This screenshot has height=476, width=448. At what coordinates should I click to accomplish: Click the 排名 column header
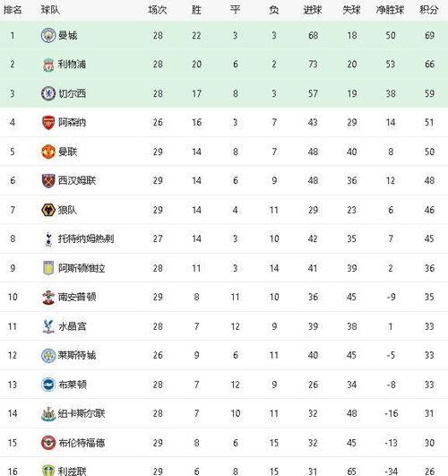[13, 10]
